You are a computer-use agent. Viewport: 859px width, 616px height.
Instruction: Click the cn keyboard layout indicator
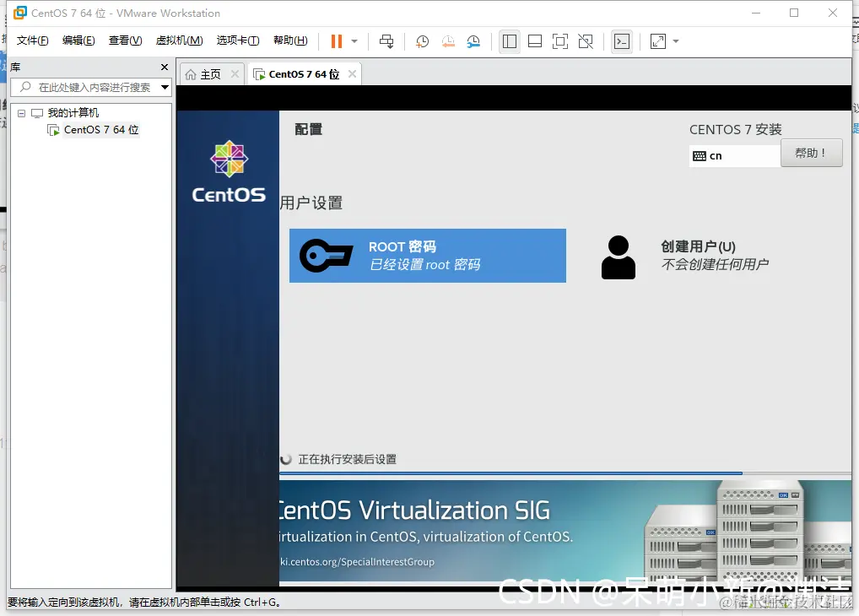pos(735,155)
